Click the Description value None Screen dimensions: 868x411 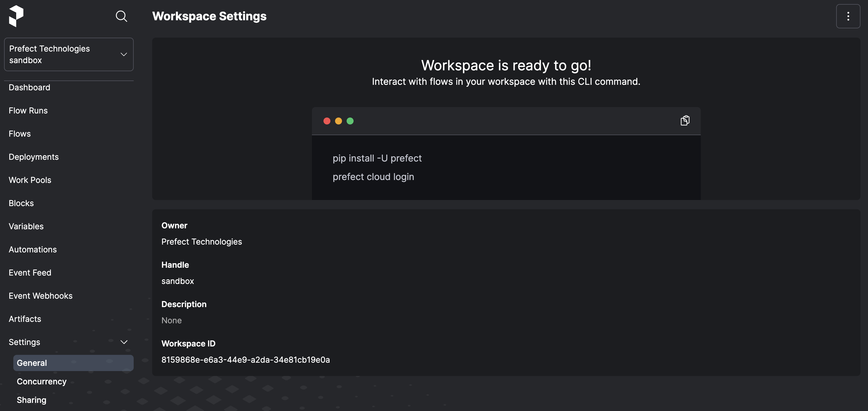[171, 320]
